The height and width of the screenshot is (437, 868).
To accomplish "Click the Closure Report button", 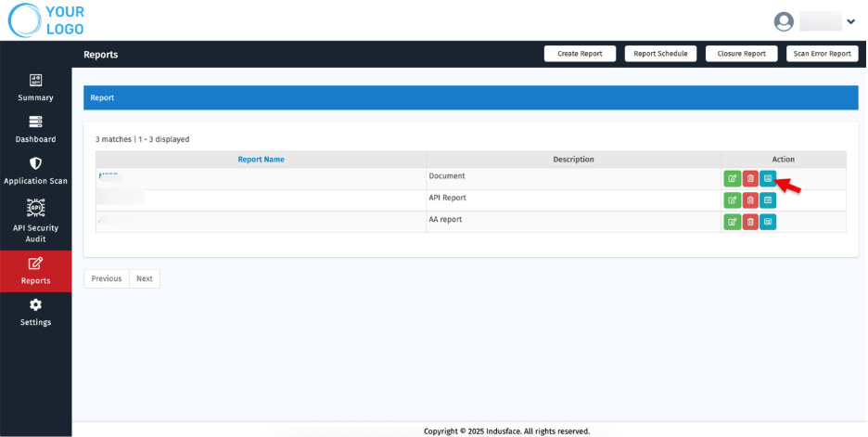I will [x=741, y=54].
